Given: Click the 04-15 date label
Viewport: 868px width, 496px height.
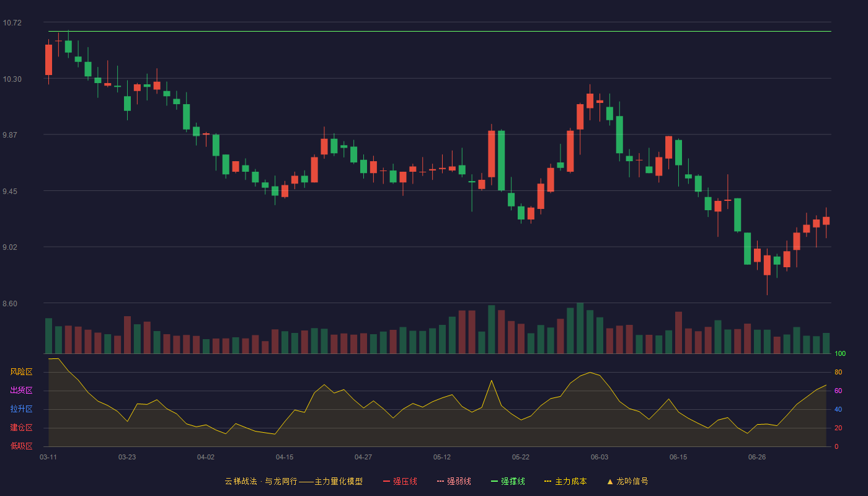Looking at the screenshot, I should tap(285, 457).
